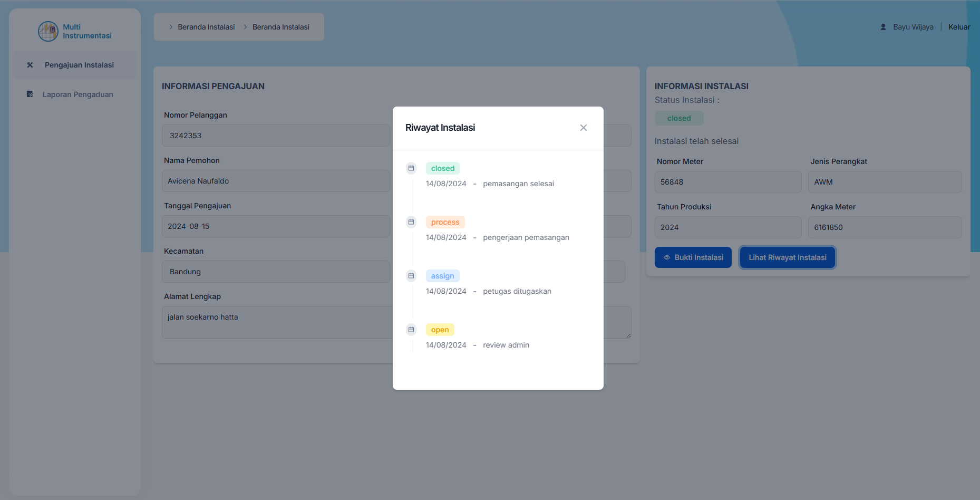This screenshot has height=500, width=980.
Task: Open Laporan Pengaduan menu item
Action: point(77,94)
